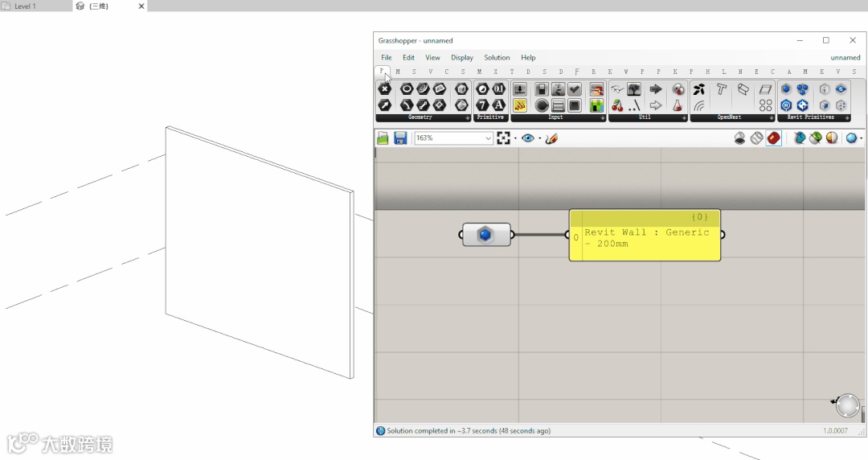
Task: Open the Solution menu
Action: [x=497, y=58]
